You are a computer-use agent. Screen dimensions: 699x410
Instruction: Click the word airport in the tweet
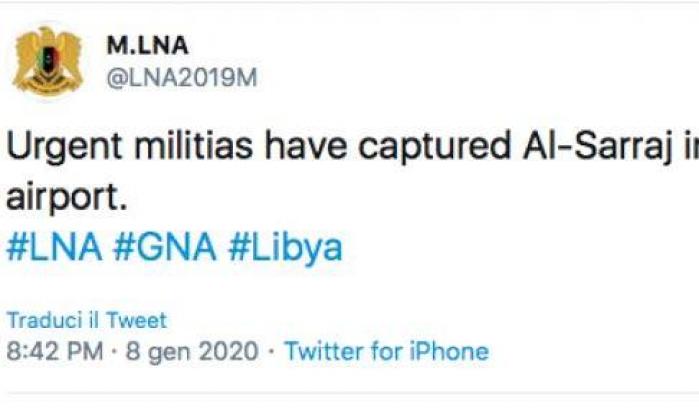(x=67, y=197)
